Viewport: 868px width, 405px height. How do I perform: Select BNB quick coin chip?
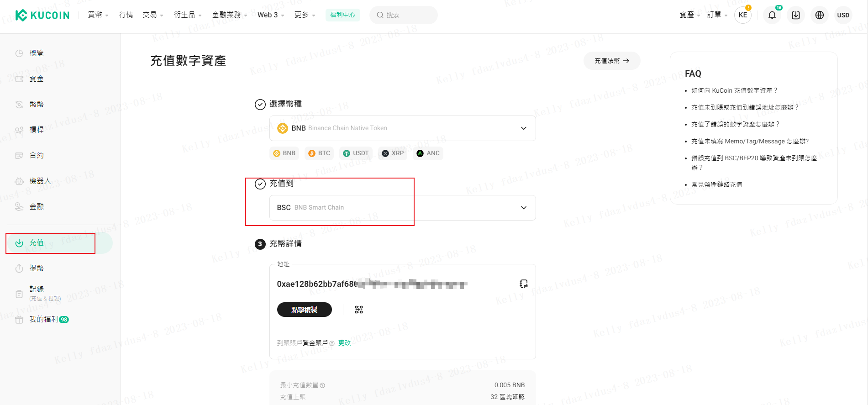(x=284, y=153)
